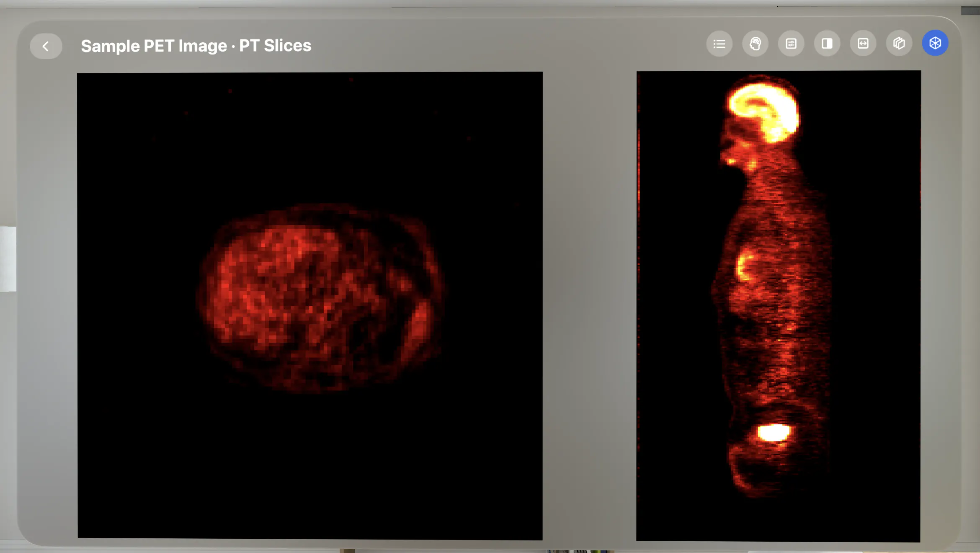Select the sagittal full-body PET slice image
The height and width of the screenshot is (553, 980).
click(779, 306)
